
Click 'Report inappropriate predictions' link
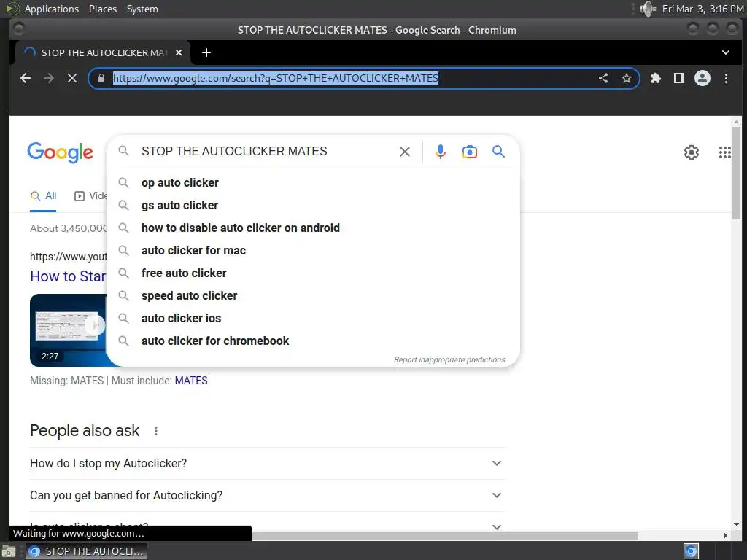(449, 360)
